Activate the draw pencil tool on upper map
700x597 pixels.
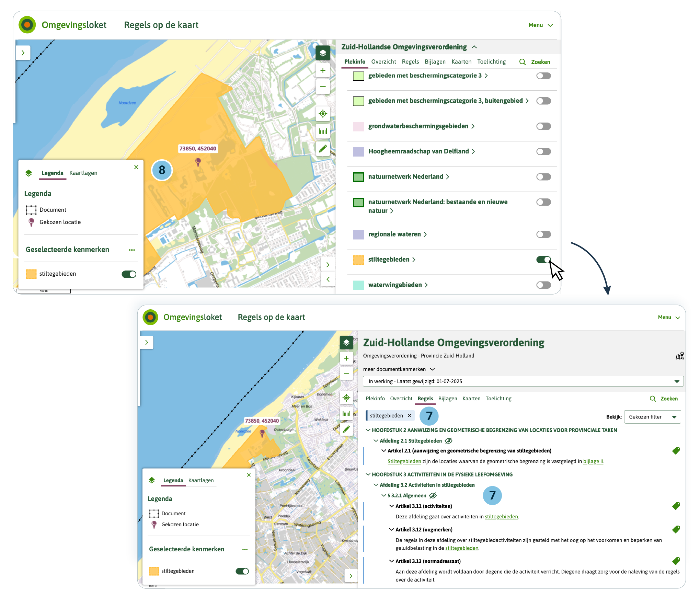pyautogui.click(x=323, y=149)
